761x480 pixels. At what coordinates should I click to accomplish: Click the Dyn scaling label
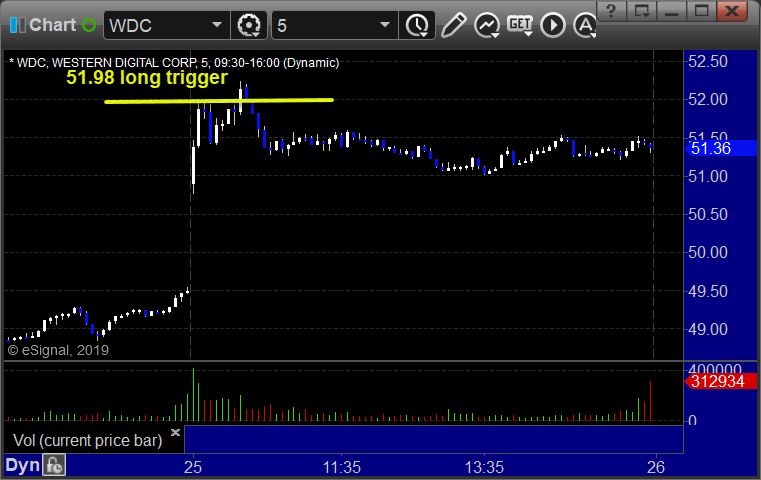(22, 465)
